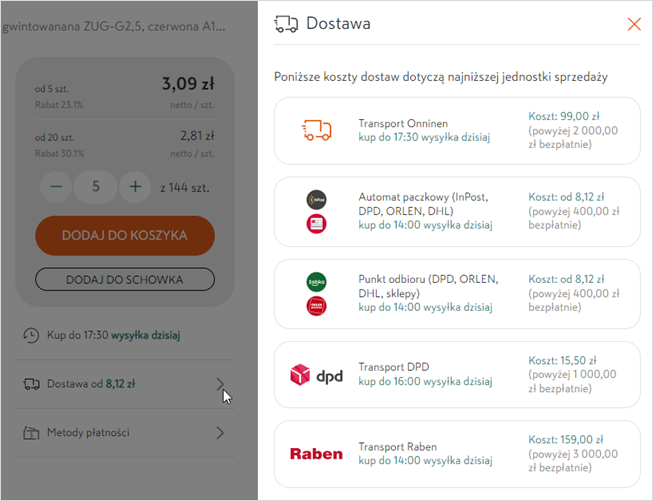Image resolution: width=653 pixels, height=501 pixels.
Task: Click the Rabat 23.1% text
Action: 59,105
